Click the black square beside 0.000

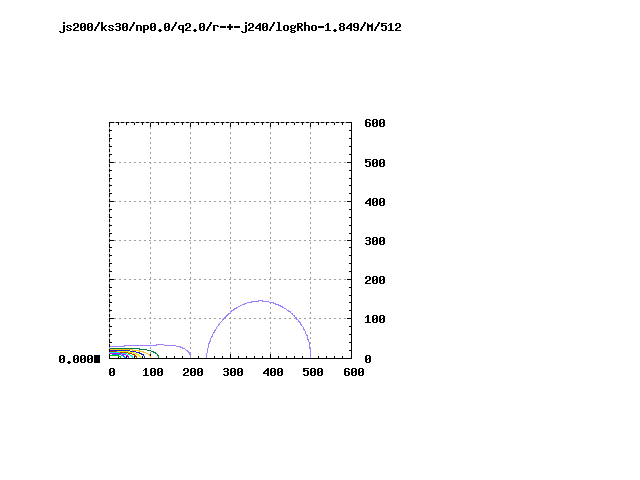tap(97, 359)
